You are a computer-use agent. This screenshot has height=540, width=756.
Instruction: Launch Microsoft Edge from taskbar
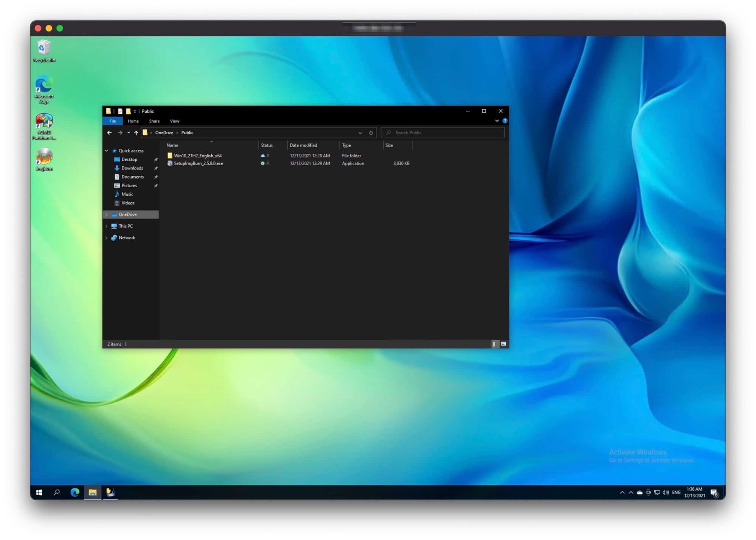(x=75, y=492)
